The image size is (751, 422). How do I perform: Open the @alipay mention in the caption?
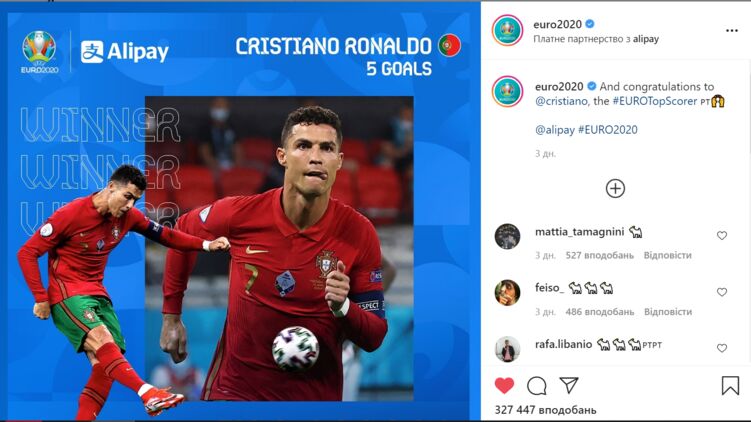coord(555,130)
